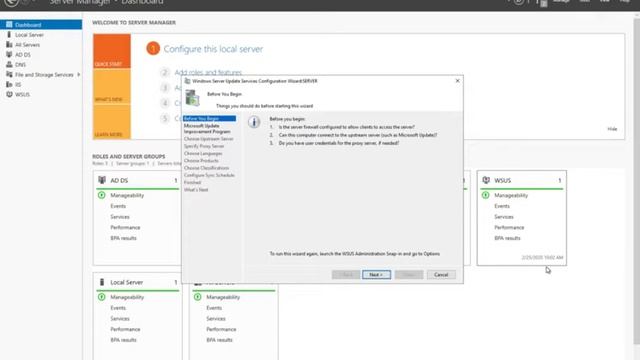Image resolution: width=640 pixels, height=360 pixels.
Task: Select the Before You Begin wizard step
Action: (209, 118)
